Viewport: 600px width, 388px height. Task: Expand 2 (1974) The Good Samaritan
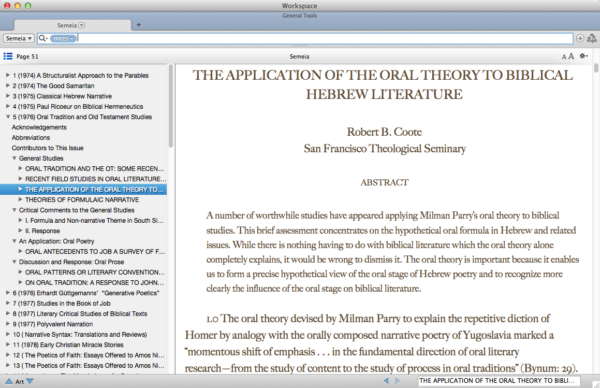click(8, 86)
